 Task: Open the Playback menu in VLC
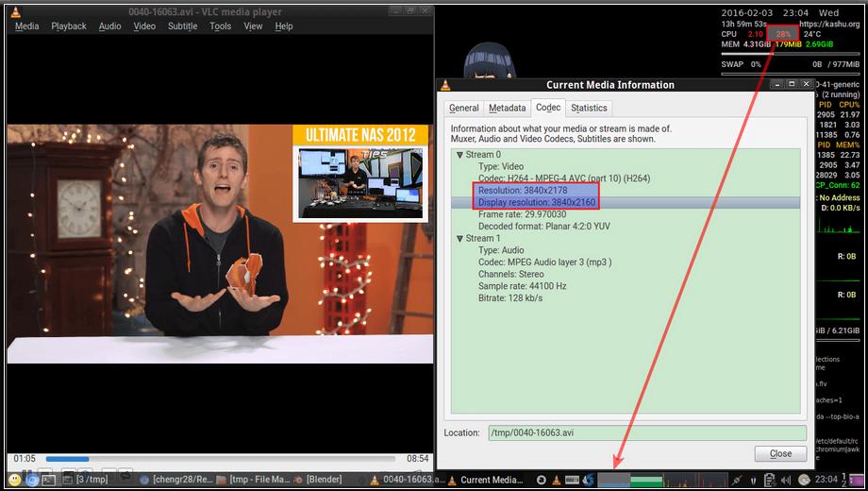(x=69, y=26)
